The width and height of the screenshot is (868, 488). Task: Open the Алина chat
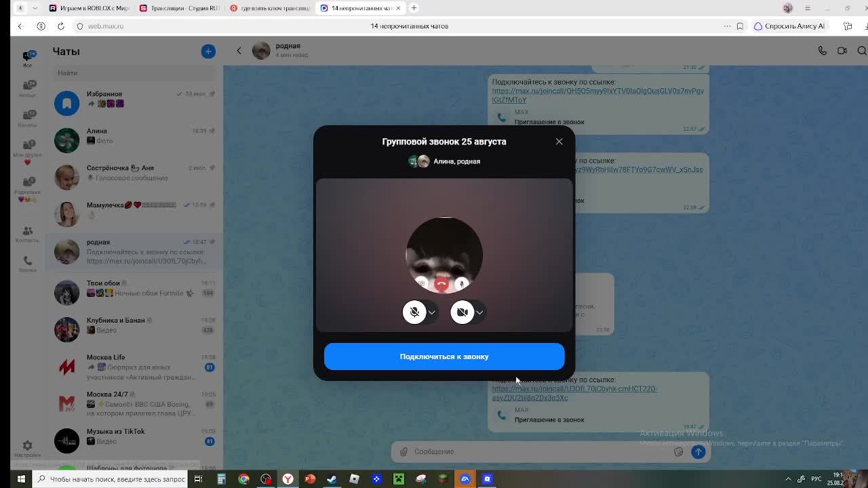tap(134, 140)
